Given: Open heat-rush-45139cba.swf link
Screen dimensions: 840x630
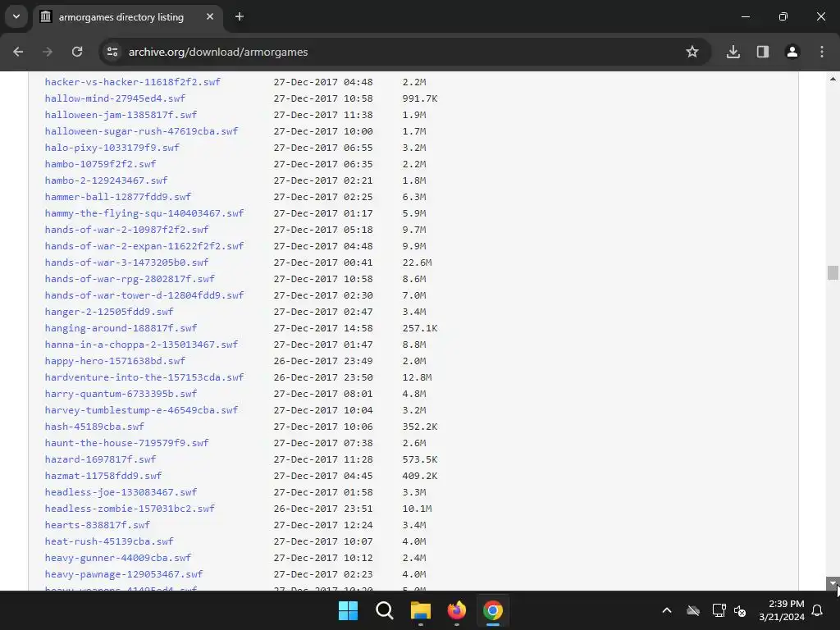Looking at the screenshot, I should pos(109,541).
